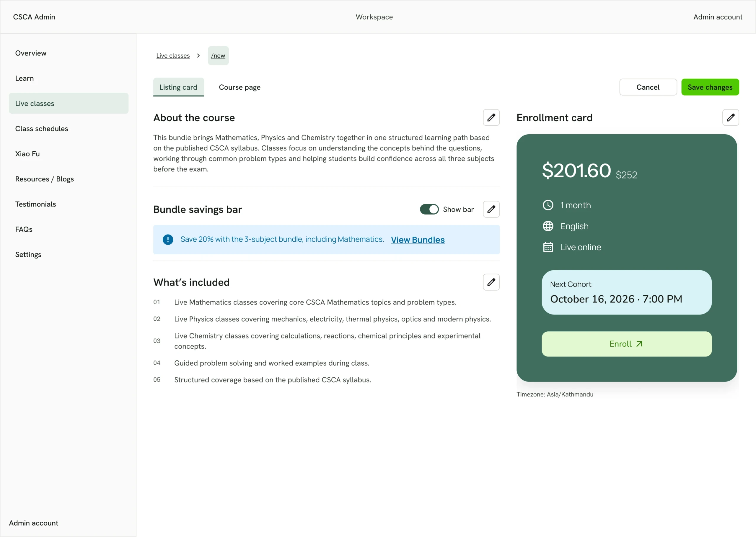Edit the What's included section

click(x=491, y=282)
